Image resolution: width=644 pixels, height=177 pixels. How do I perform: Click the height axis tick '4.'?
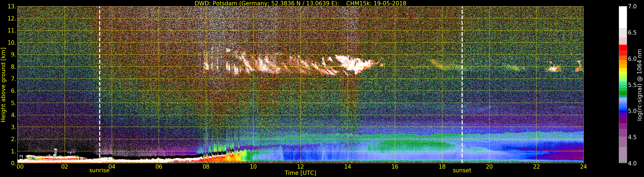(13, 115)
